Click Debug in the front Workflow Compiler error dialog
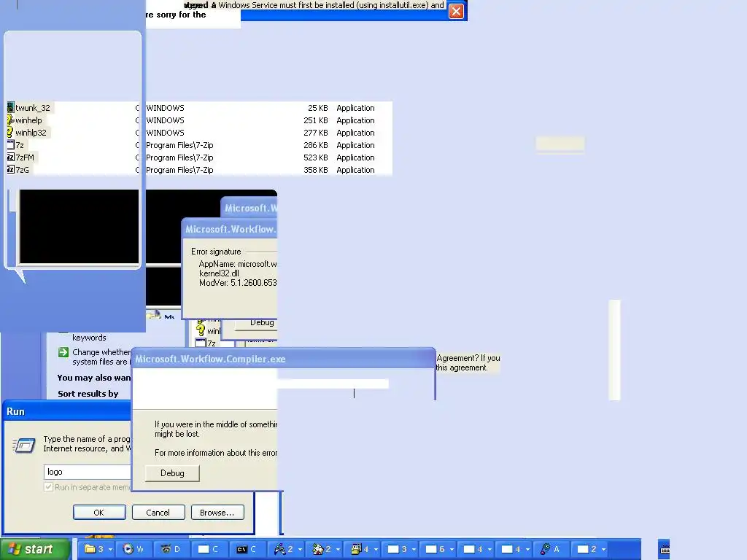747x560 pixels. point(172,472)
